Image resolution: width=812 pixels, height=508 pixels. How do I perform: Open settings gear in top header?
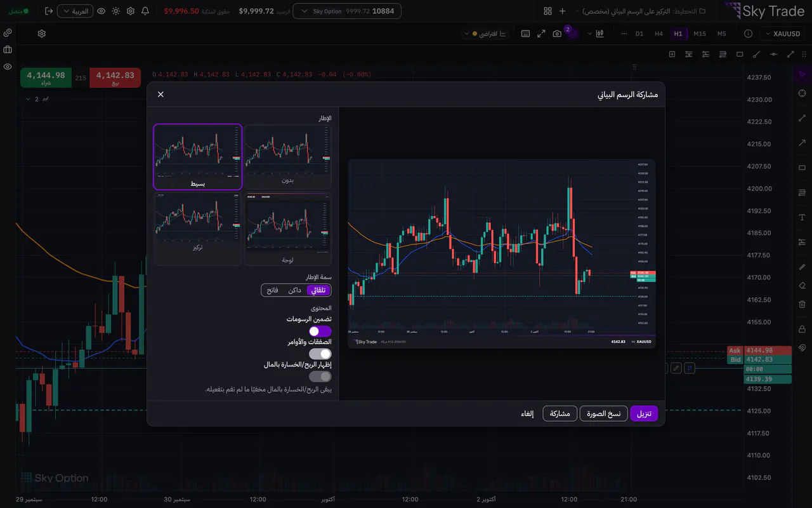(x=131, y=11)
